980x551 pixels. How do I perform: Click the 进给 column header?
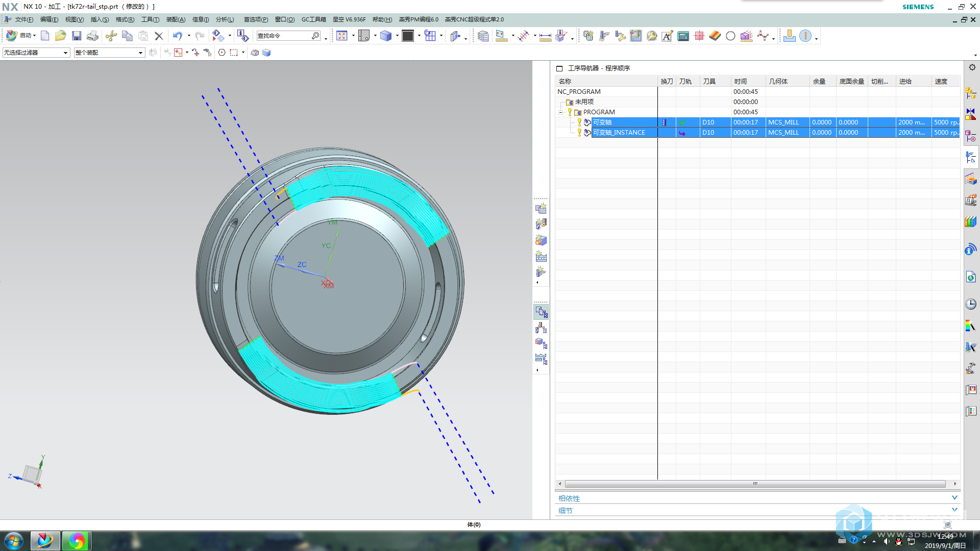pyautogui.click(x=914, y=81)
